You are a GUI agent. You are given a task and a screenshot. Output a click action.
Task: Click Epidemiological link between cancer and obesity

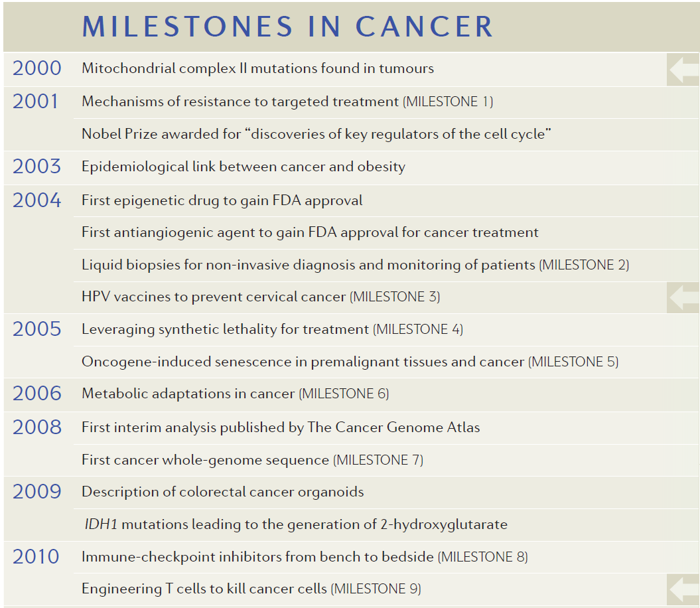pyautogui.click(x=244, y=167)
